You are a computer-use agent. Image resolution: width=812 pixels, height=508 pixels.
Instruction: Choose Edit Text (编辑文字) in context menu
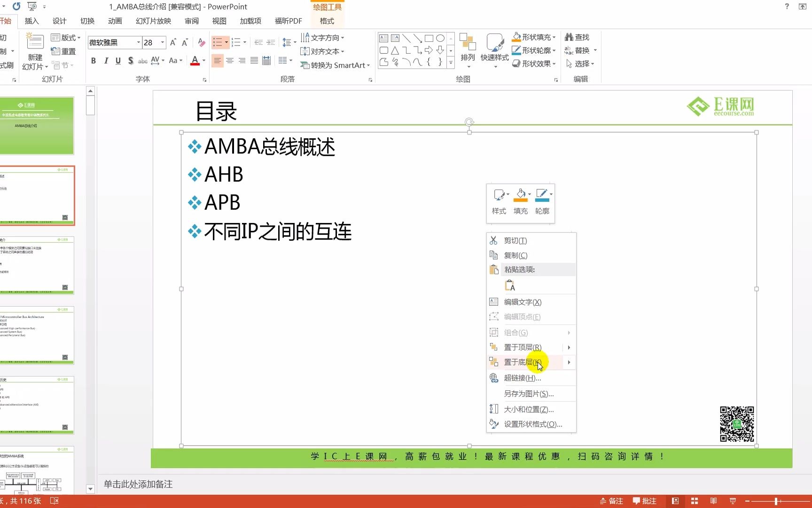pyautogui.click(x=531, y=302)
